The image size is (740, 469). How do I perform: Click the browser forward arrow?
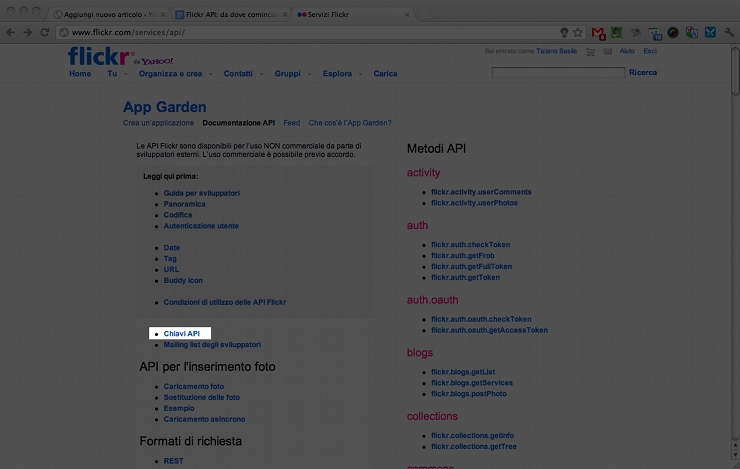point(27,32)
